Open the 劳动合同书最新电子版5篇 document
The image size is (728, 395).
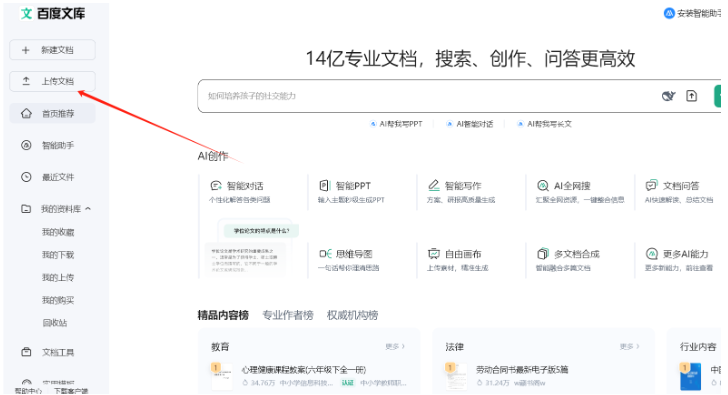coord(522,369)
